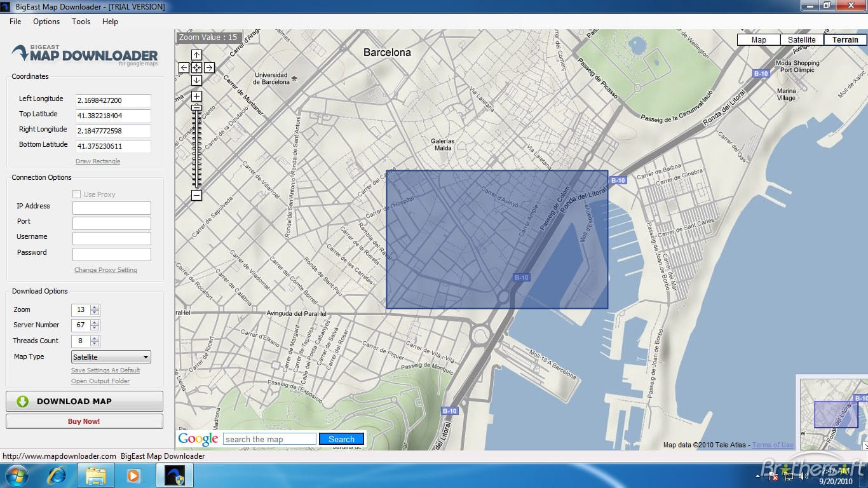Pan the map left with arrow button
Image resolution: width=868 pixels, height=488 pixels.
tap(184, 67)
